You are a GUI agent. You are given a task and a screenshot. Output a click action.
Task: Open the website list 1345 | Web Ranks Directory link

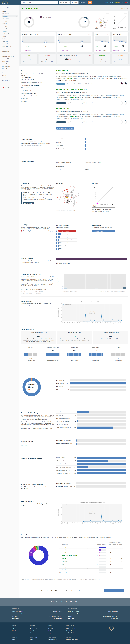pyautogui.click(x=71, y=89)
